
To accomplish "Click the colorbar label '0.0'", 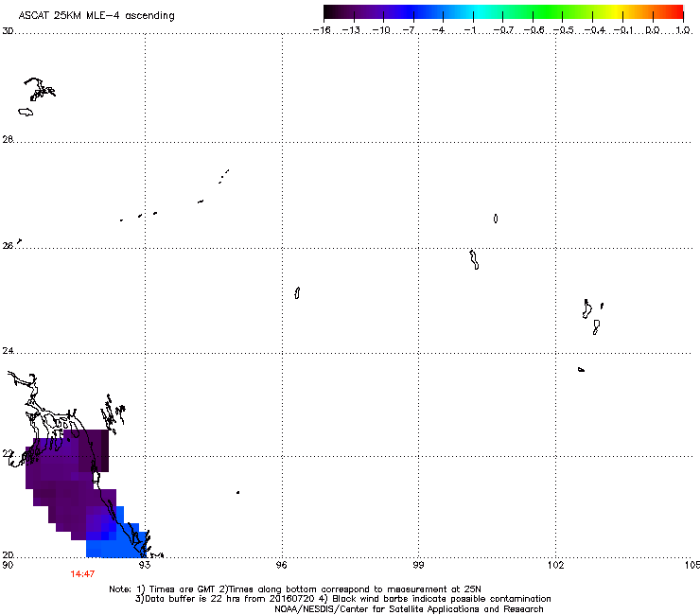I will click(x=653, y=30).
